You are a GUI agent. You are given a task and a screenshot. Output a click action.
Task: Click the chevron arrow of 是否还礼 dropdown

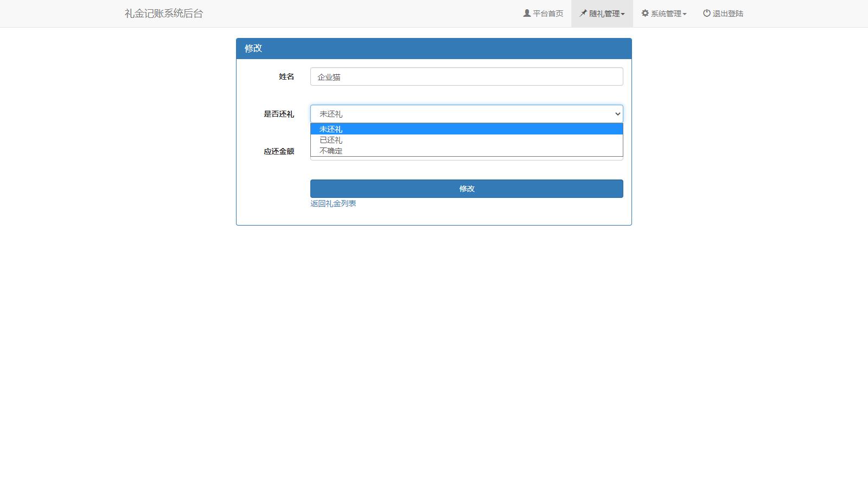(x=617, y=114)
